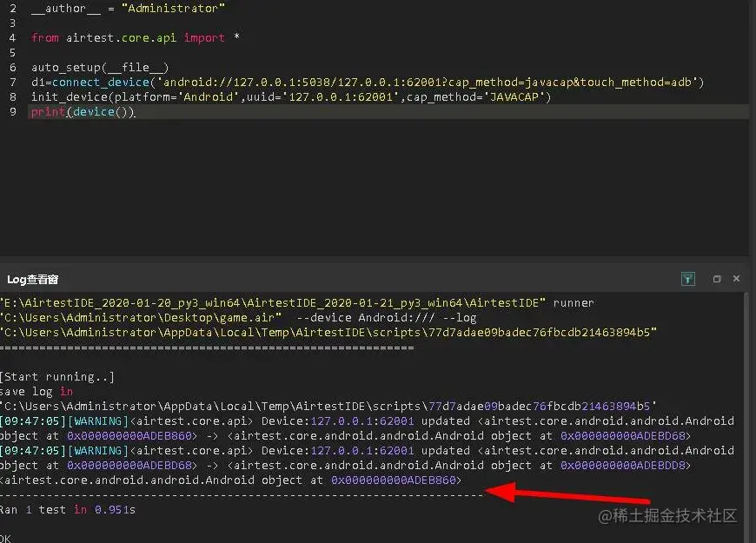Select line number 7 in gutter
The height and width of the screenshot is (543, 756).
click(x=12, y=83)
